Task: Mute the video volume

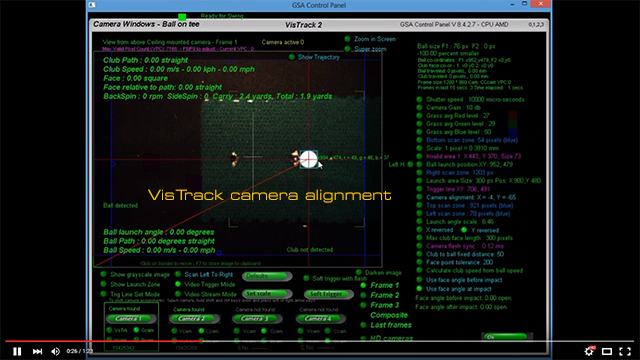Action: coord(56,351)
